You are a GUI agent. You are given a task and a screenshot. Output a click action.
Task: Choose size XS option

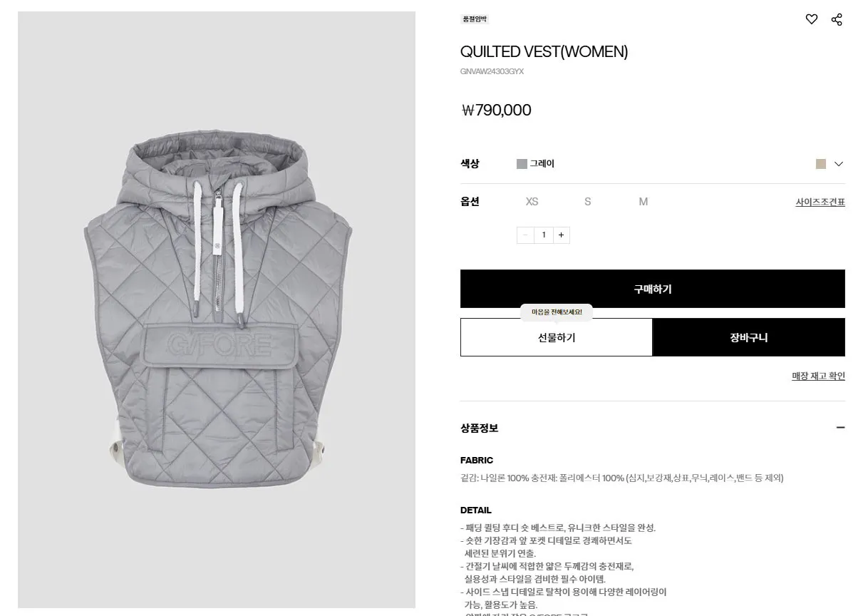coord(532,202)
